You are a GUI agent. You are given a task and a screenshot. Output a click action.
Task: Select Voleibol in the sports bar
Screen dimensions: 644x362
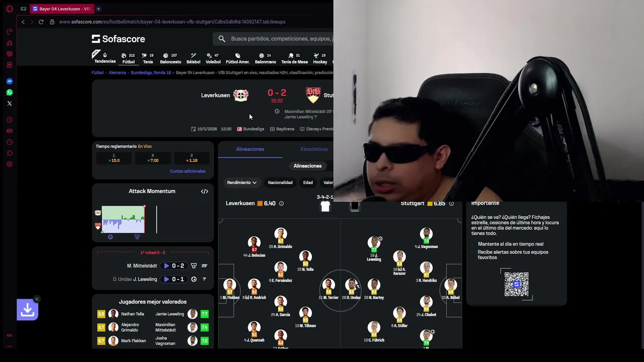[x=213, y=58]
